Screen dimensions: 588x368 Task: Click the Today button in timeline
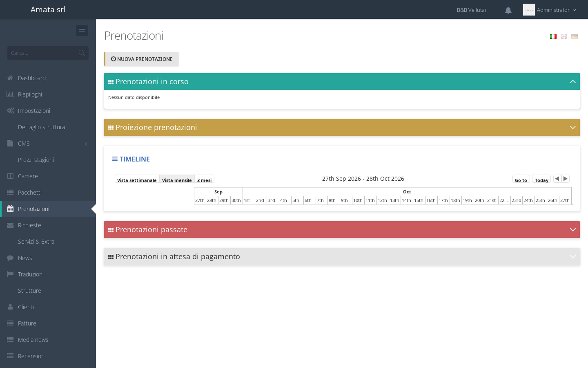click(x=541, y=179)
